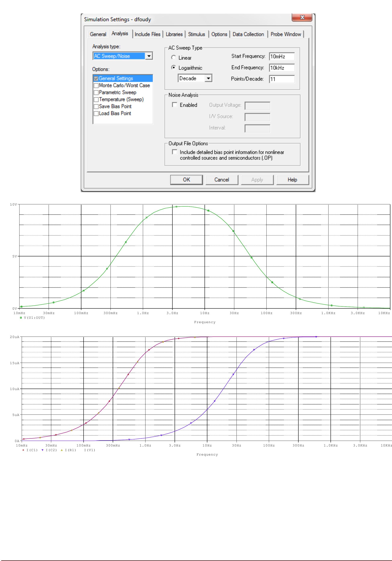Switch to the Include Files tab
The height and width of the screenshot is (561, 392).
(x=147, y=34)
